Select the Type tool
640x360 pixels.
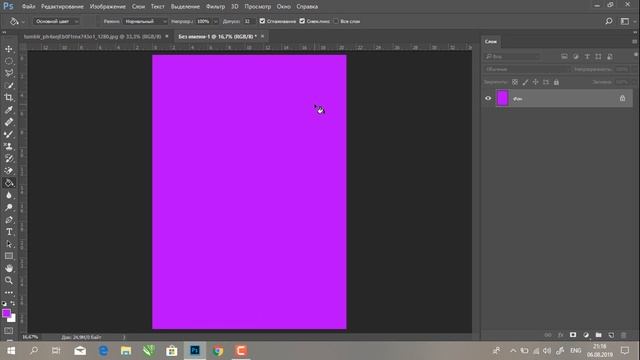tap(9, 232)
